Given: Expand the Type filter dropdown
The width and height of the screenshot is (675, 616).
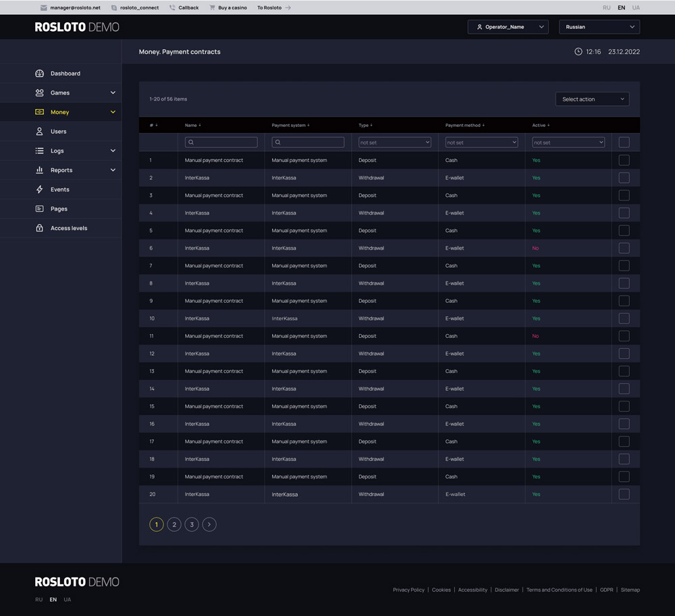Looking at the screenshot, I should 394,142.
